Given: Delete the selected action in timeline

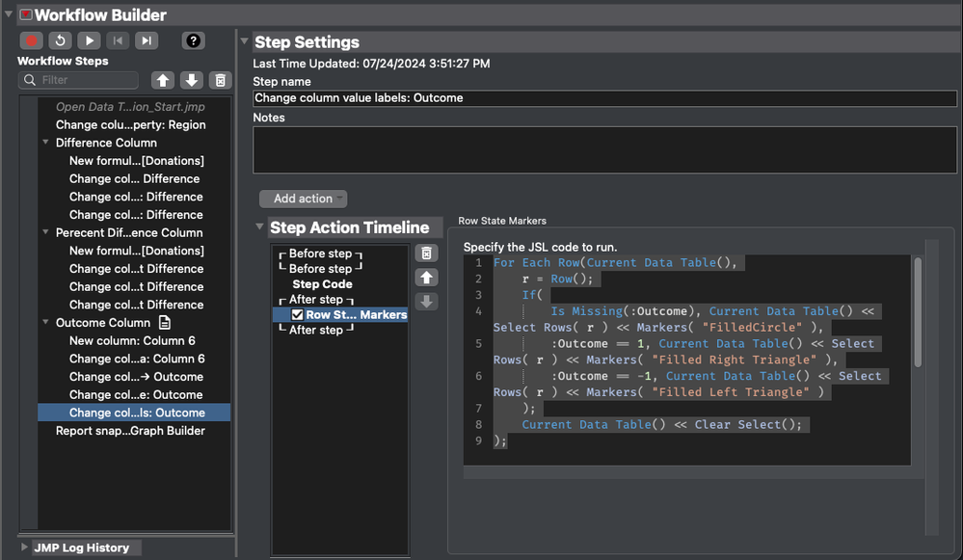Looking at the screenshot, I should 426,253.
